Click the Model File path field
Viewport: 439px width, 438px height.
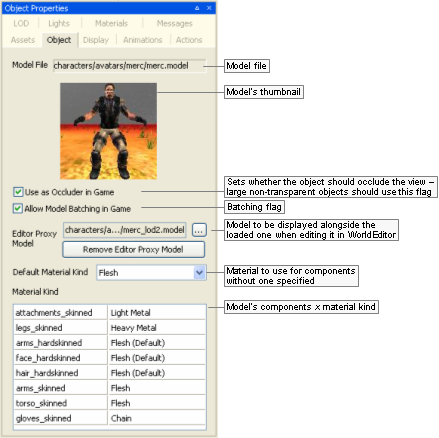[129, 66]
